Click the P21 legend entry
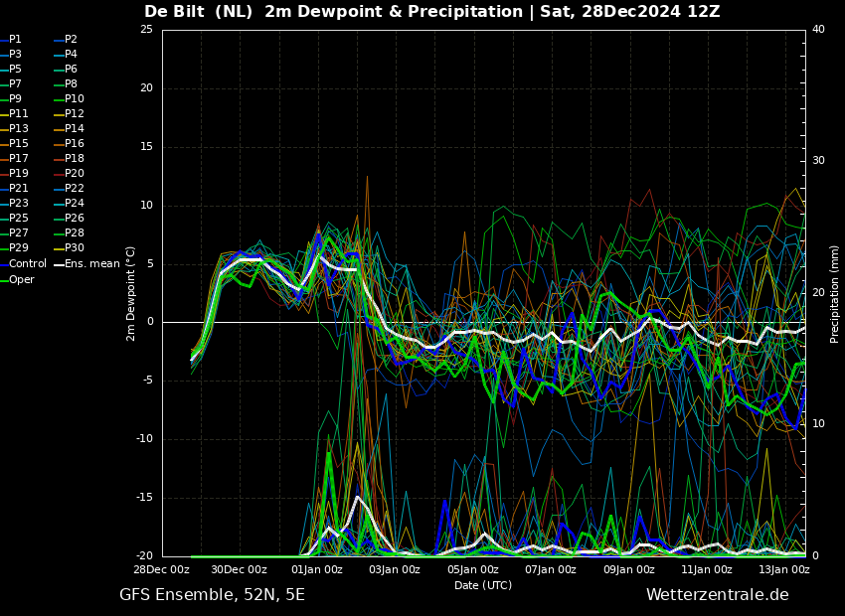The height and width of the screenshot is (616, 845). [x=19, y=189]
